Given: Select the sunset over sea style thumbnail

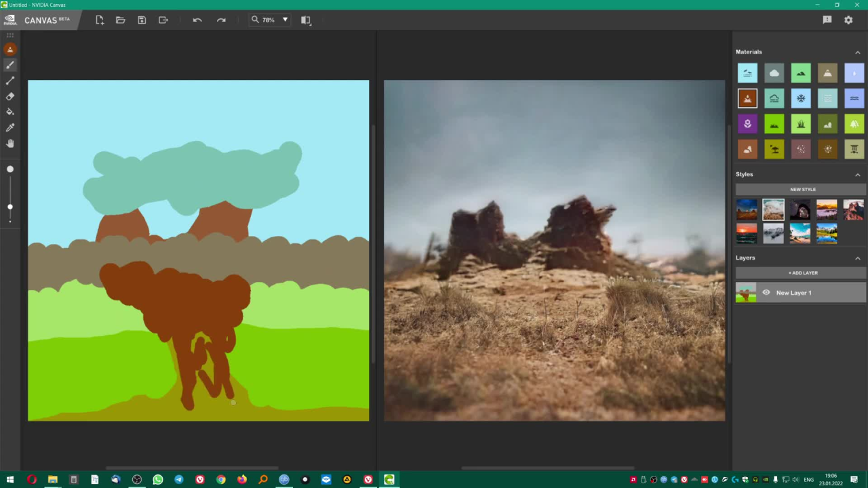Looking at the screenshot, I should click(747, 234).
